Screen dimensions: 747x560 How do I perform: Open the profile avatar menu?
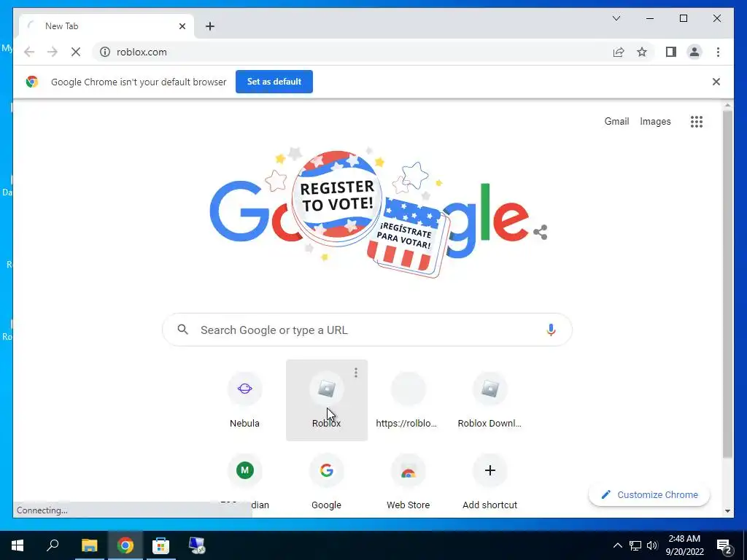[x=694, y=52]
